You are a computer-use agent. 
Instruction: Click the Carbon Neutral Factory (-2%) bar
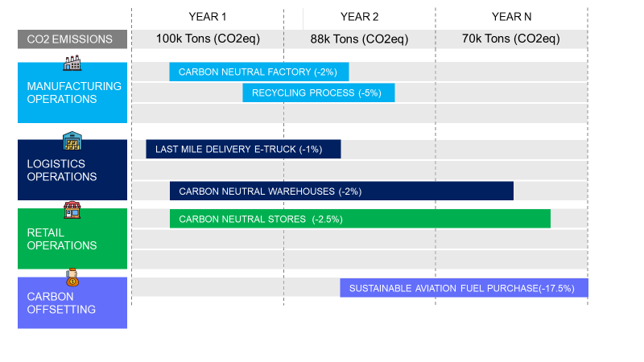click(x=258, y=72)
